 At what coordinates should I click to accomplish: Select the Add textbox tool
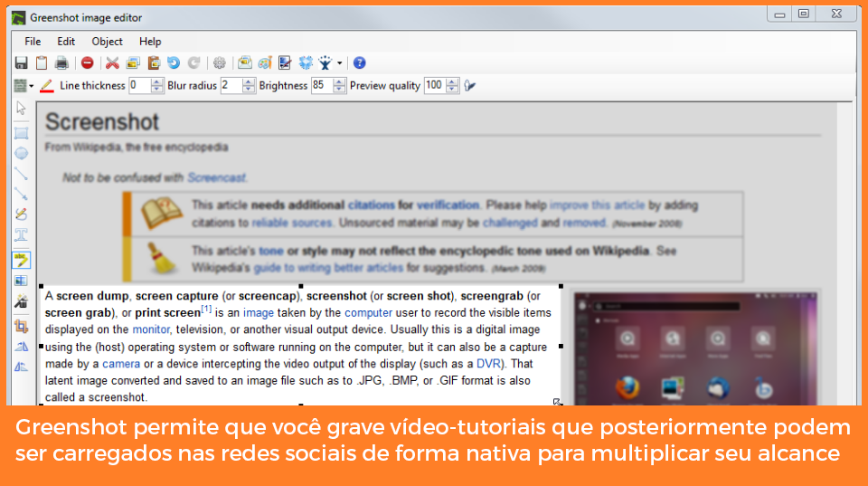pyautogui.click(x=21, y=235)
